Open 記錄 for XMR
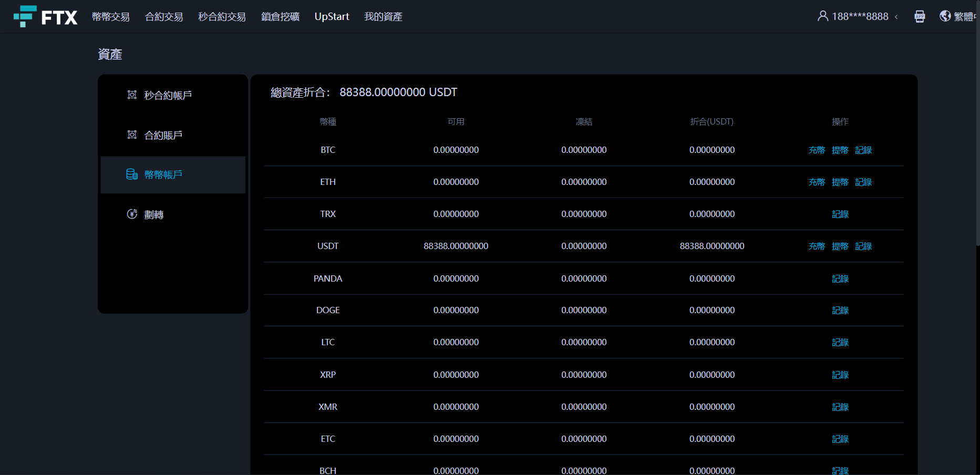 point(840,407)
